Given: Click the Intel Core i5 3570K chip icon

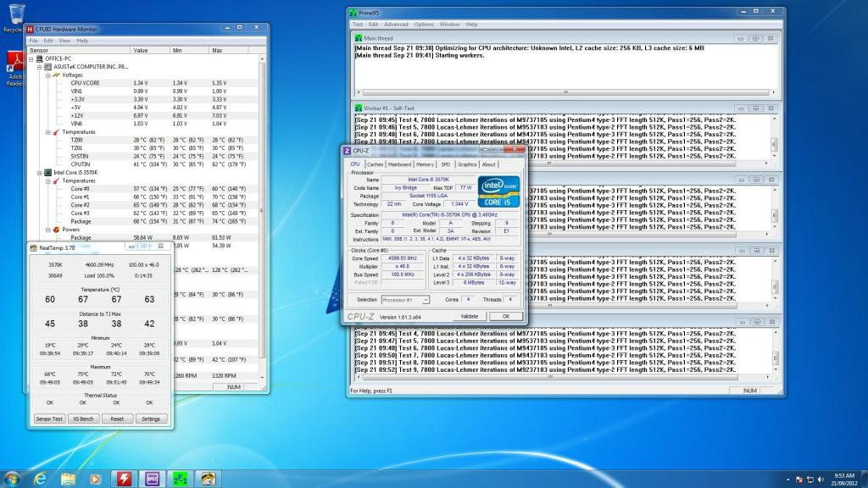Looking at the screenshot, I should point(48,173).
